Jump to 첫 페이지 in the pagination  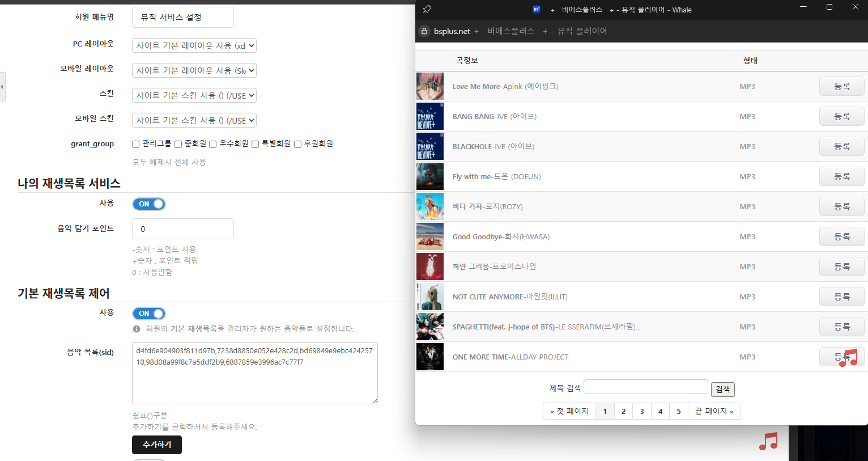[x=569, y=411]
